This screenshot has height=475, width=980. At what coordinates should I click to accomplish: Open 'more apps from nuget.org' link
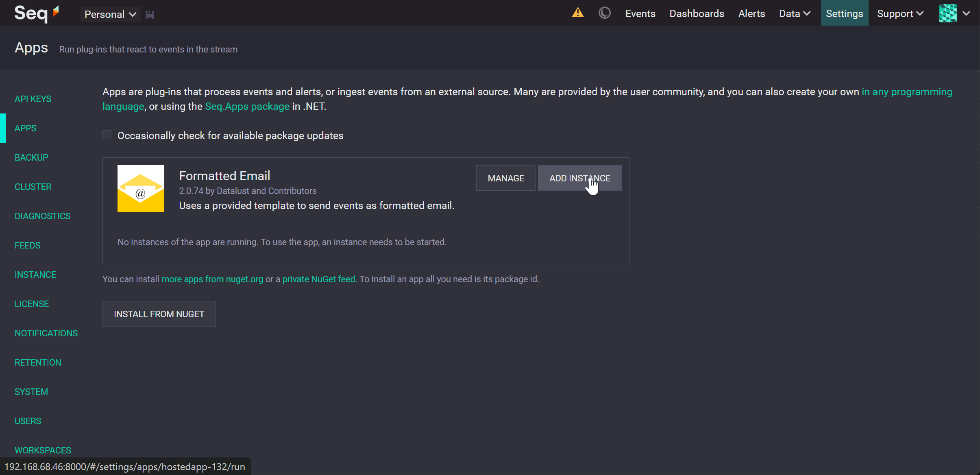click(212, 279)
